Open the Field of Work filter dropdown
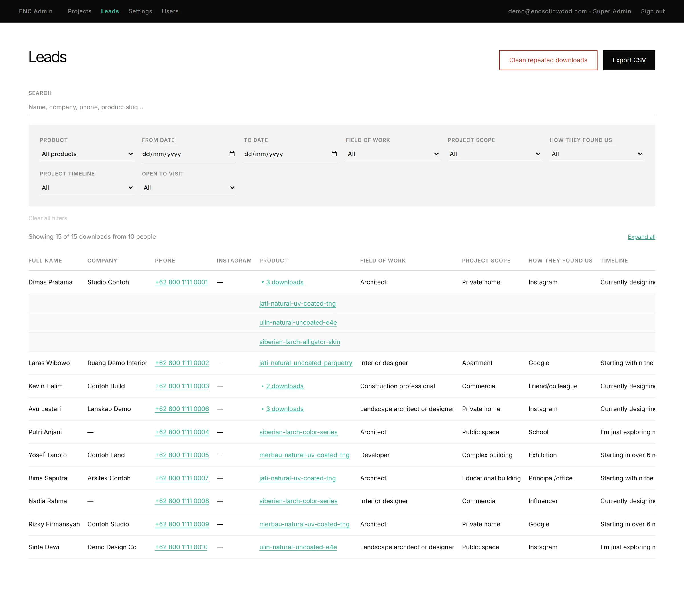The width and height of the screenshot is (684, 616). 393,154
